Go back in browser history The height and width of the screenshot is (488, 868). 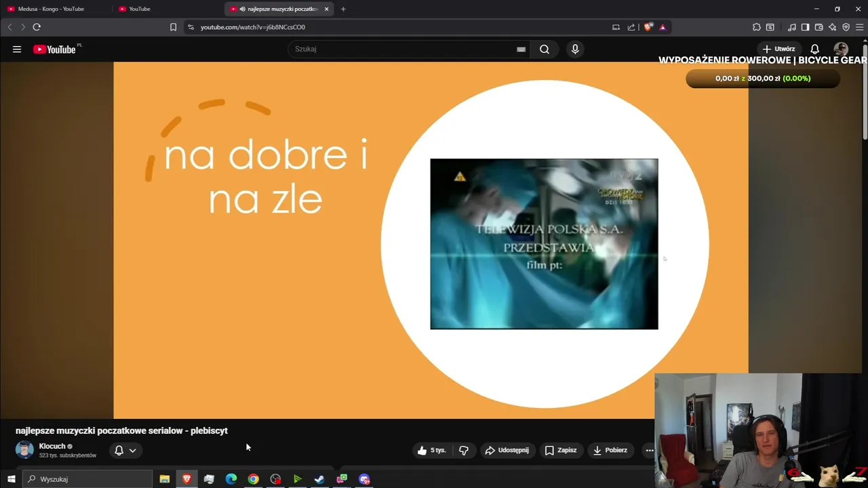pyautogui.click(x=9, y=27)
